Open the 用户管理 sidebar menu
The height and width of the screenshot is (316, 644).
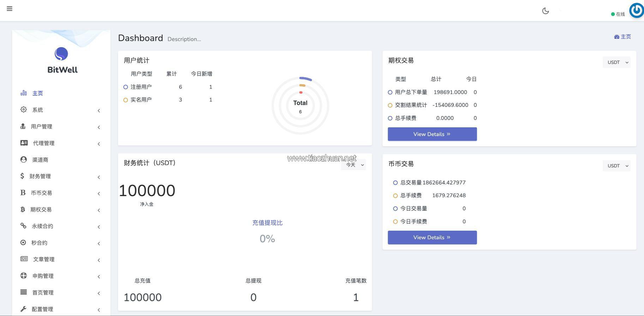(x=42, y=127)
